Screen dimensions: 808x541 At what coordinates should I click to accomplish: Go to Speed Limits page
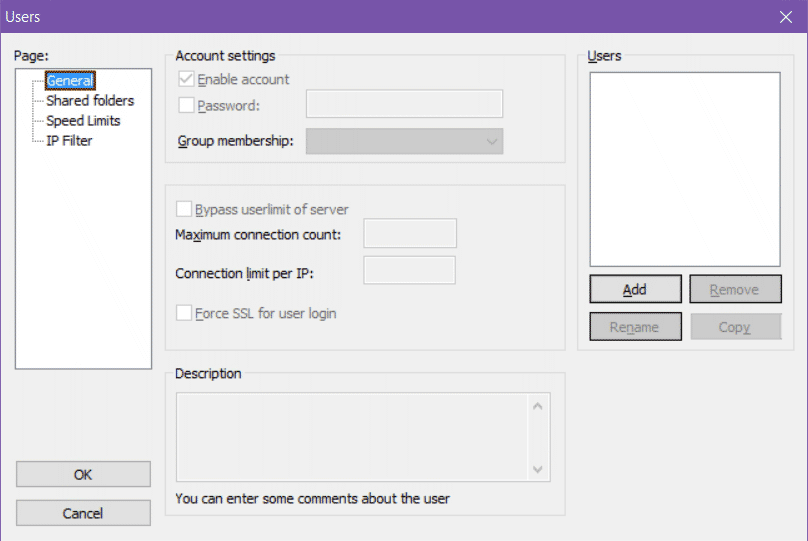coord(82,121)
